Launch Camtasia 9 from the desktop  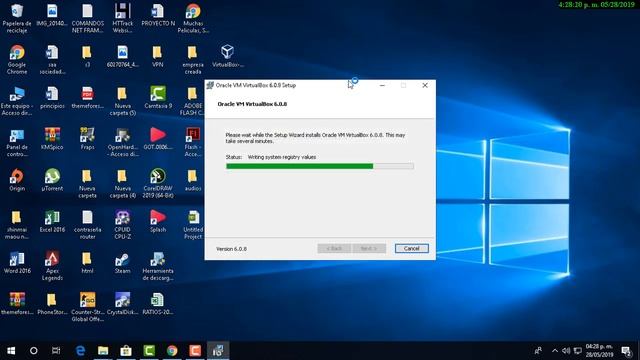coord(158,98)
